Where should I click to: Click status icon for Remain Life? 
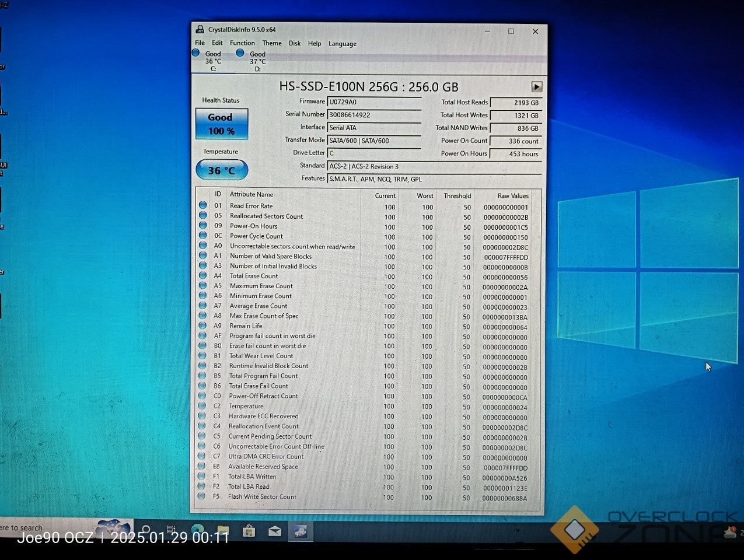tap(202, 325)
